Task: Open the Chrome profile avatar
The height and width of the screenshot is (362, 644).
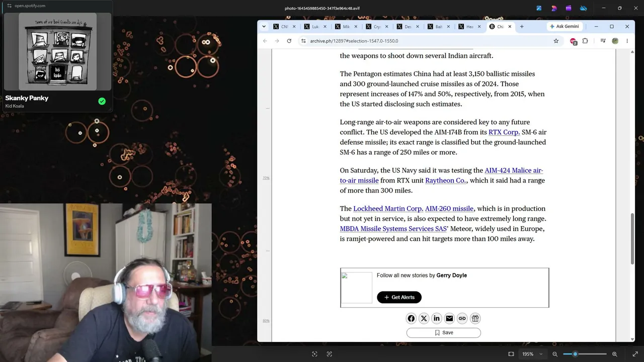Action: [615, 41]
